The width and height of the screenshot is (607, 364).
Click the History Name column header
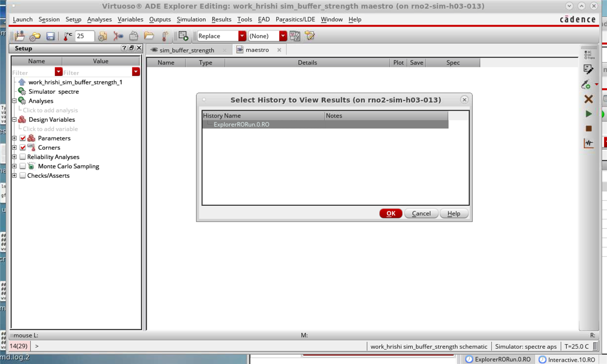point(263,116)
